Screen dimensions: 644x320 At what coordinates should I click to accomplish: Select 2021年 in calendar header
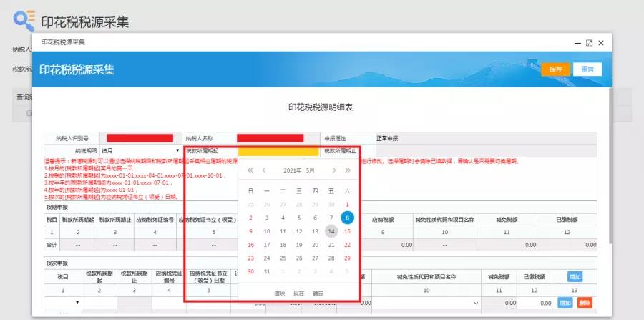293,170
